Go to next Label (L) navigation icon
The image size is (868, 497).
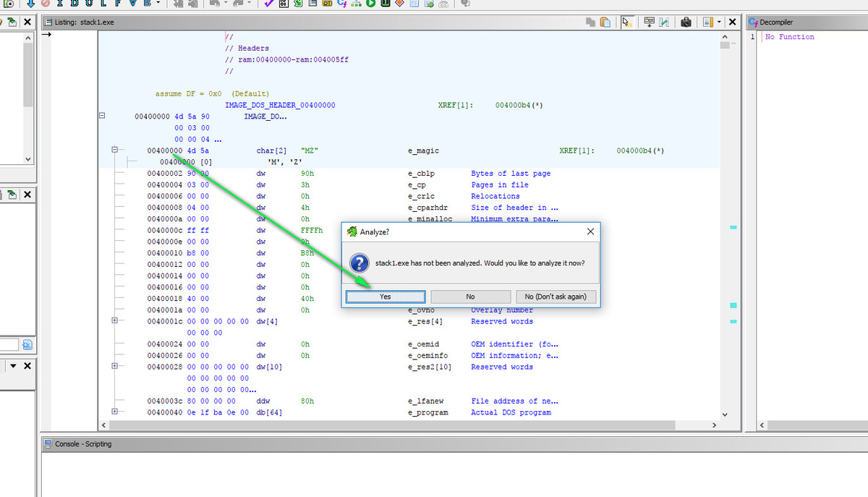(103, 4)
